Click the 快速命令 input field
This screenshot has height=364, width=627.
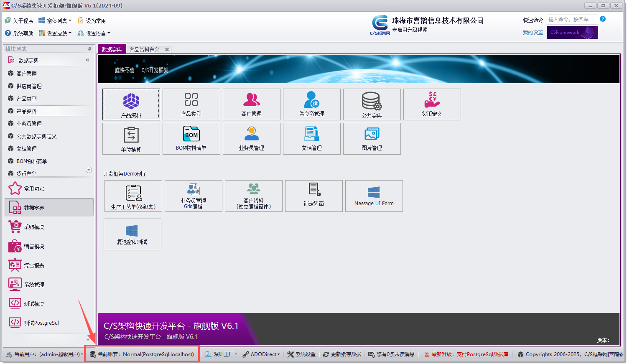[x=572, y=19]
